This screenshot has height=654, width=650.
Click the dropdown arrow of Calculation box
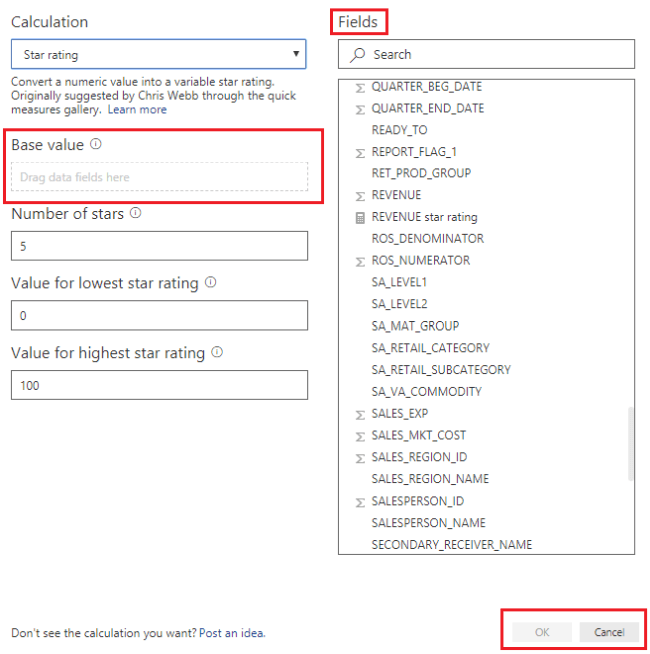point(296,54)
